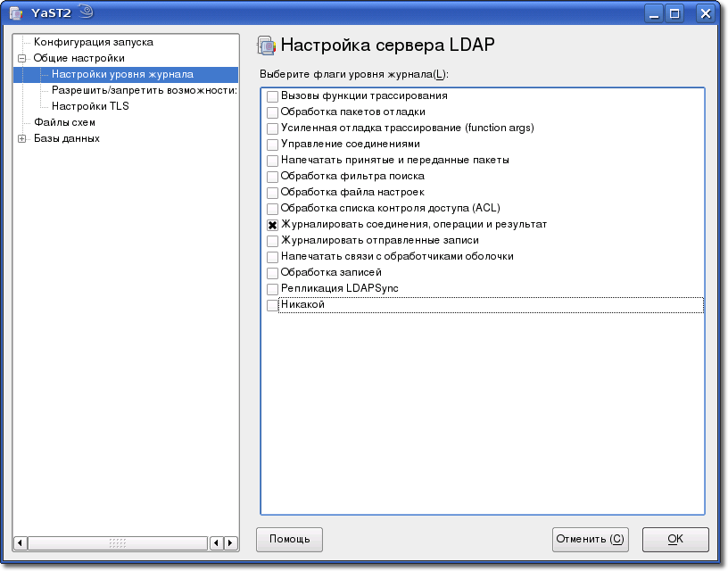Maximize the YaST2 window
Image resolution: width=728 pixels, height=571 pixels.
[674, 13]
